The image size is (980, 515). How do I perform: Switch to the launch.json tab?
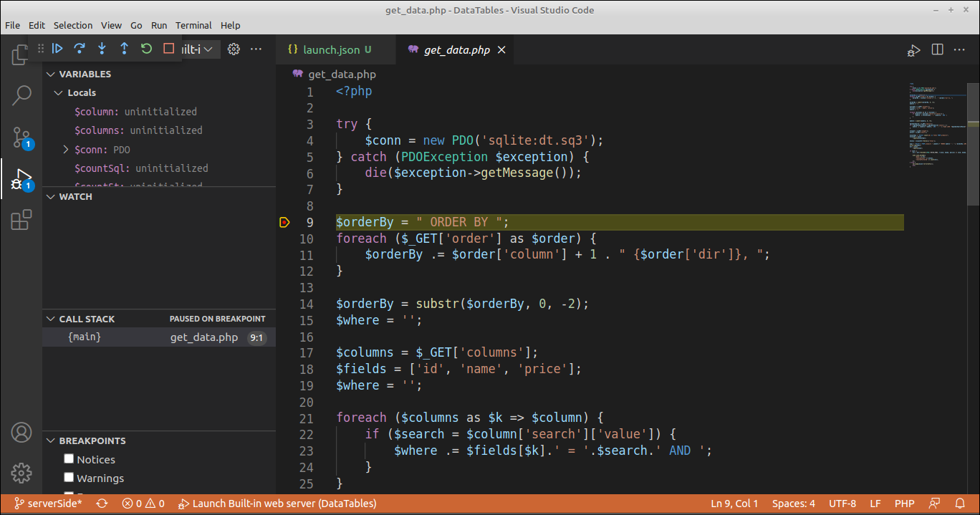[331, 49]
